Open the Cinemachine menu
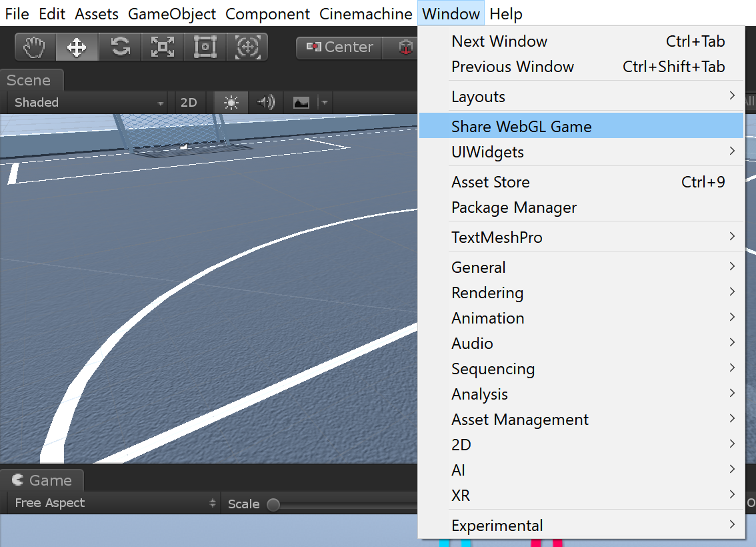Image resolution: width=756 pixels, height=547 pixels. [x=366, y=14]
